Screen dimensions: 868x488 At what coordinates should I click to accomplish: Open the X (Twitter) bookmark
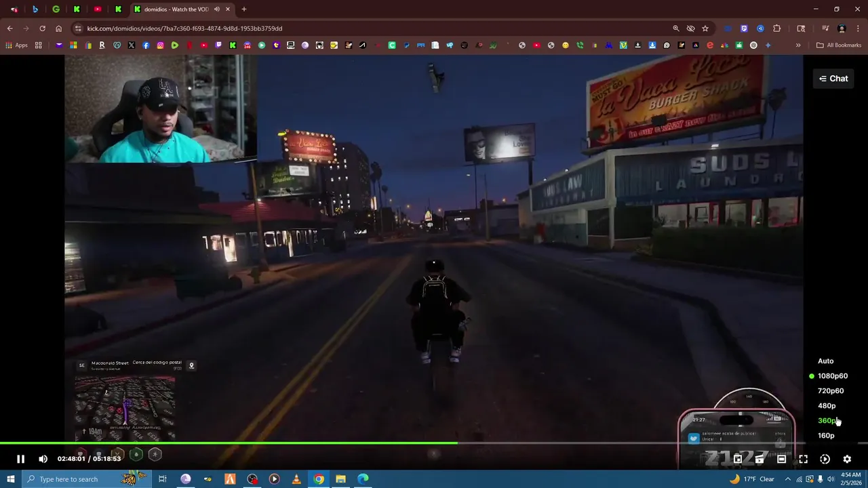click(131, 45)
